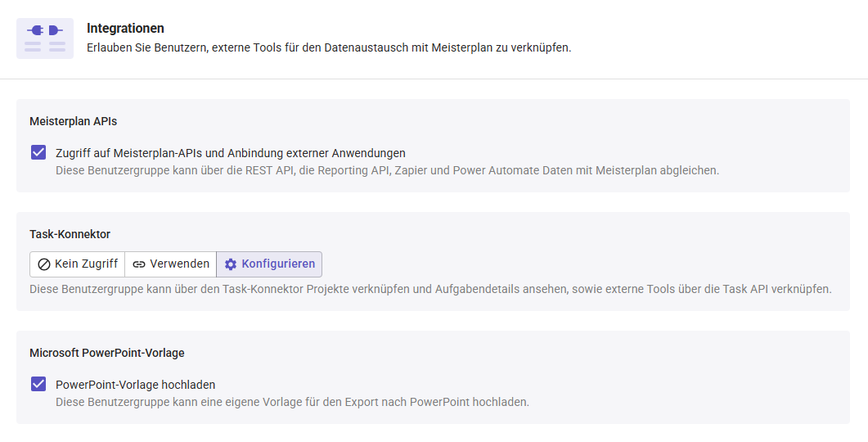Click the label 'Zugriff auf Meisterplan-APIs und Anbindung'
Viewport: 868px width, 442px height.
(x=230, y=153)
